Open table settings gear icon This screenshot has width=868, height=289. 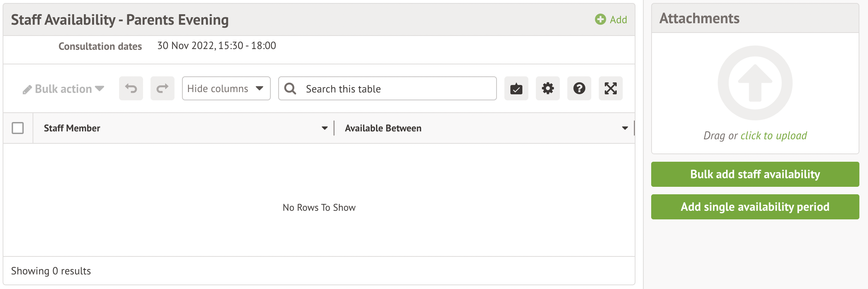[548, 89]
